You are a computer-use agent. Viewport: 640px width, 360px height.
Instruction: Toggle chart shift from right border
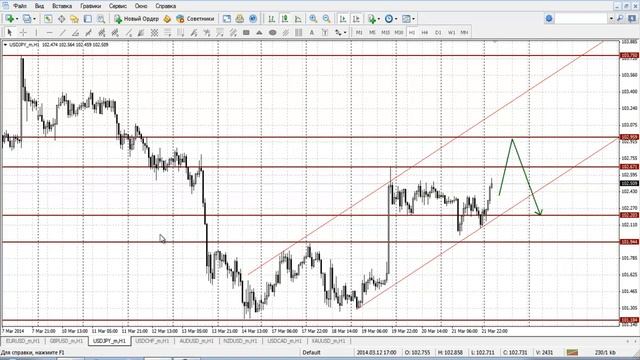pyautogui.click(x=356, y=19)
